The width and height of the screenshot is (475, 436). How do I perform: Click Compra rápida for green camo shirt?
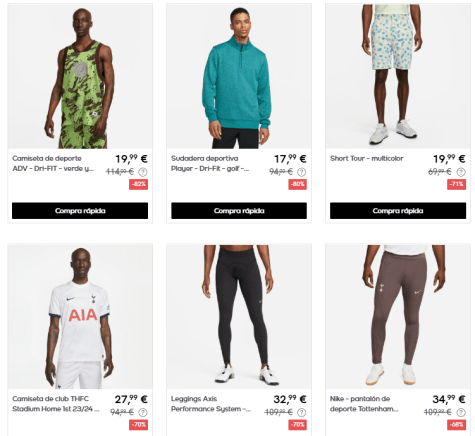point(80,211)
